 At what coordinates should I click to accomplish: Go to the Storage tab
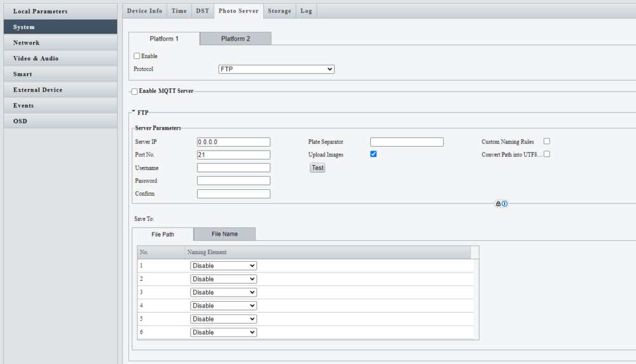click(279, 11)
